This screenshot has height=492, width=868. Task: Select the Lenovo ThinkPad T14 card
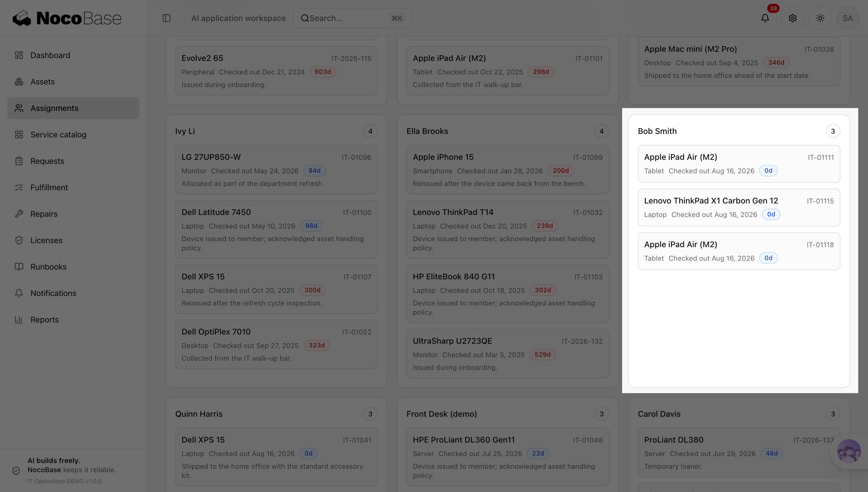(508, 229)
